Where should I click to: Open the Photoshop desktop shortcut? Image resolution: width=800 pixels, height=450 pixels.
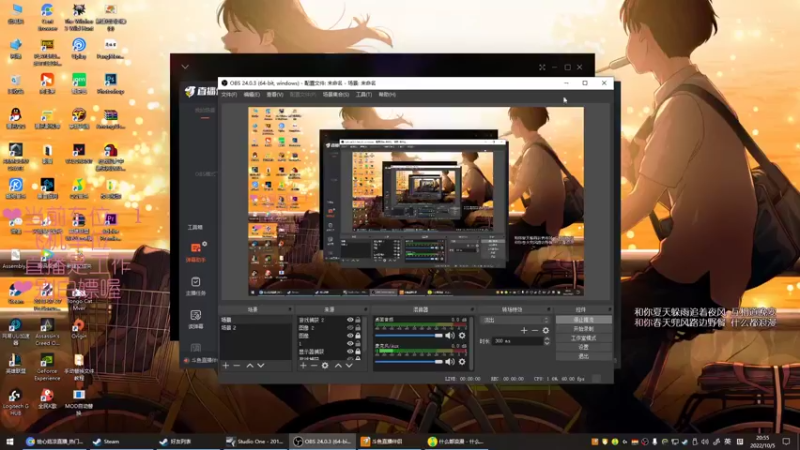[110, 80]
